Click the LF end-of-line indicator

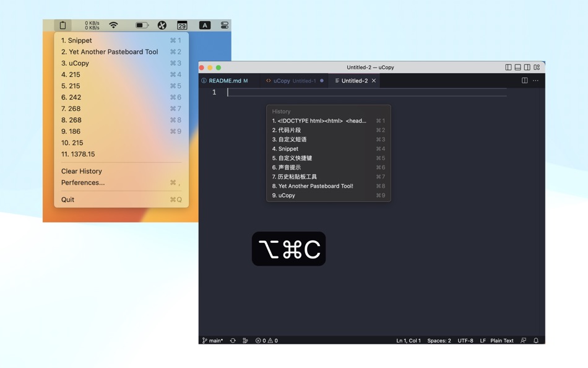click(x=483, y=341)
